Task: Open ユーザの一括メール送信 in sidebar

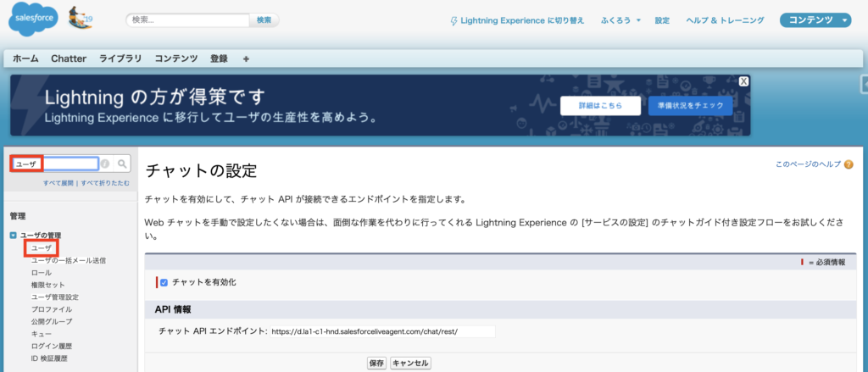Action: 69,260
